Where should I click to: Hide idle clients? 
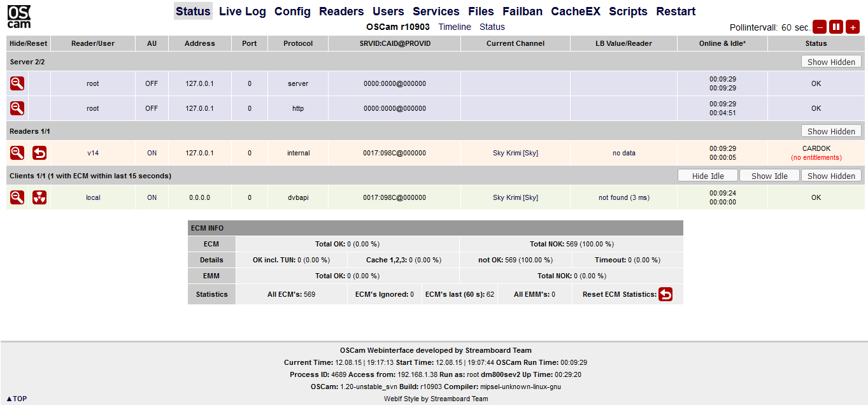point(708,176)
